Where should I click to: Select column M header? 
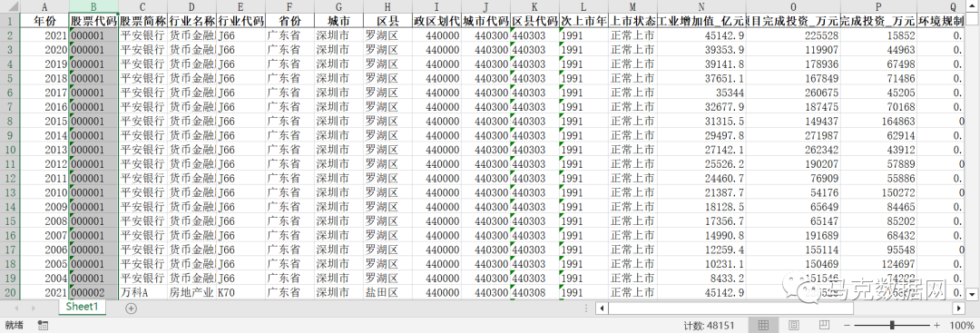pos(632,7)
